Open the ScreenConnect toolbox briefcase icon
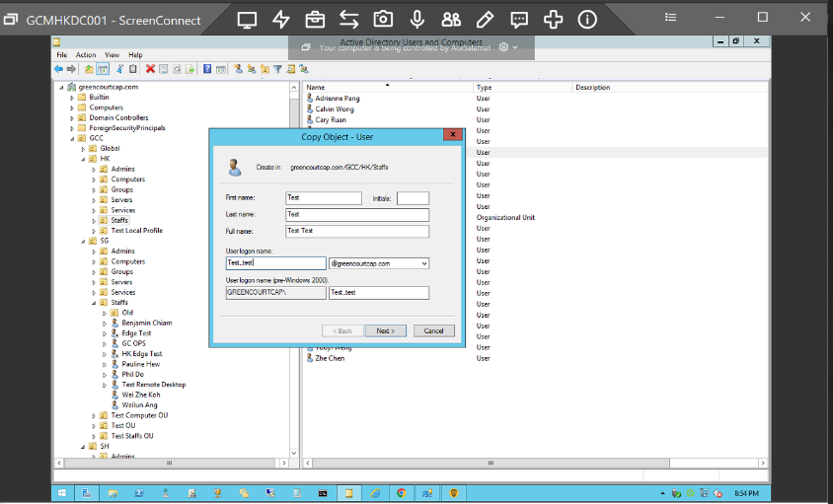 [315, 20]
